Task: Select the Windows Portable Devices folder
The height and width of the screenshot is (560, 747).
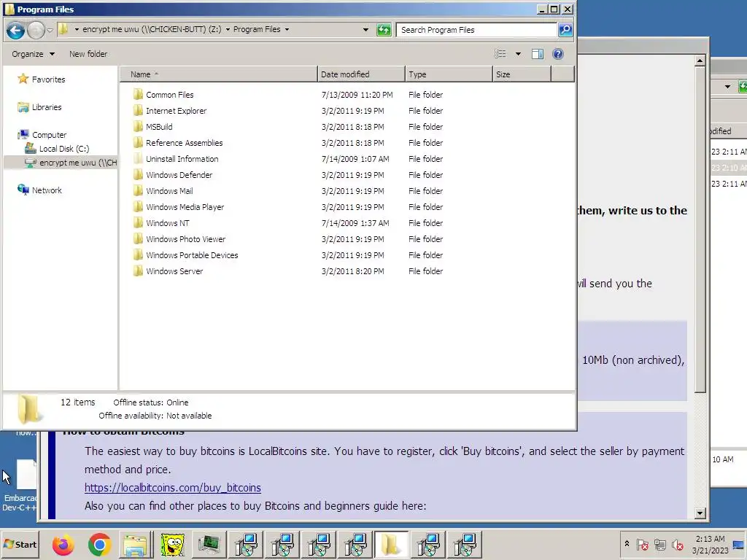Action: point(192,255)
